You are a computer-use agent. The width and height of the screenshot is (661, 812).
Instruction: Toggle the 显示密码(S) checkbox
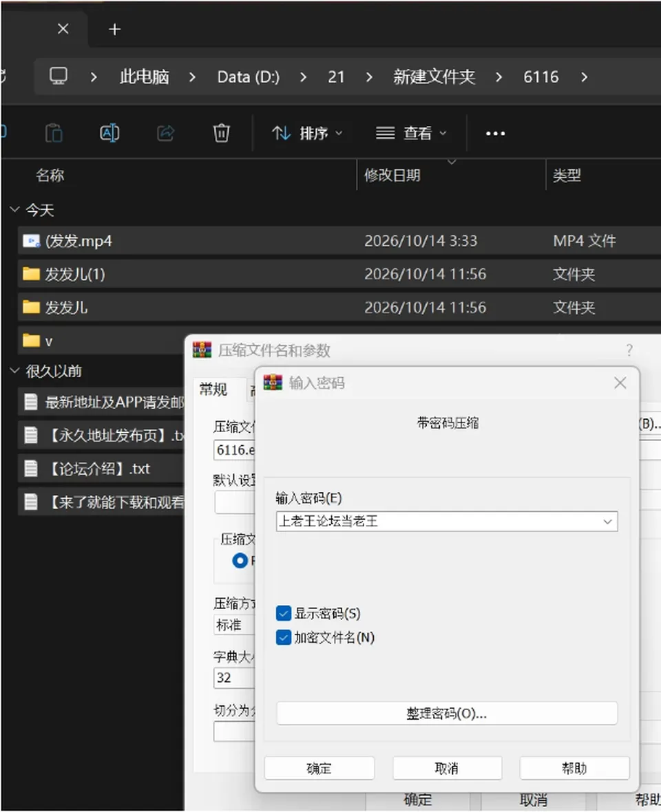click(x=284, y=613)
